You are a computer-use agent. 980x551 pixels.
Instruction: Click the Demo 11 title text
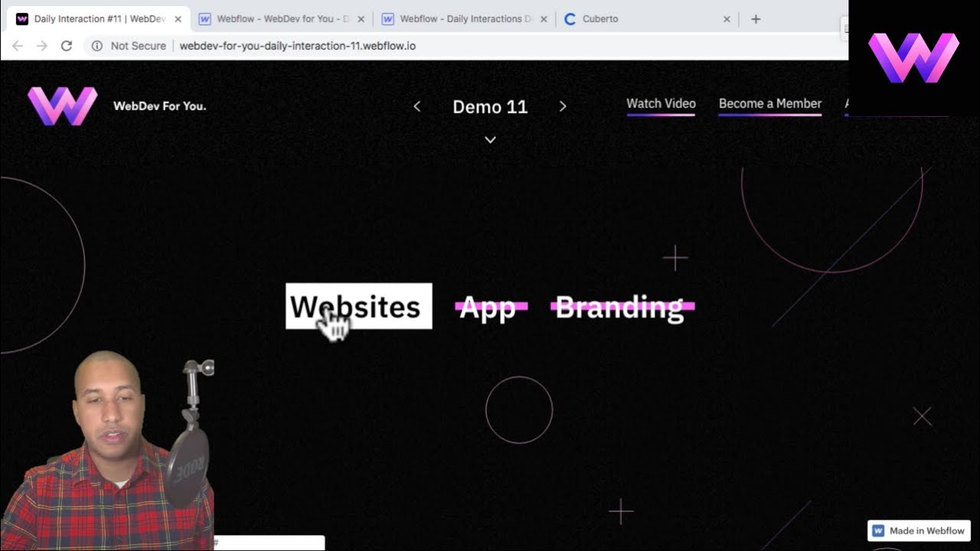(490, 107)
